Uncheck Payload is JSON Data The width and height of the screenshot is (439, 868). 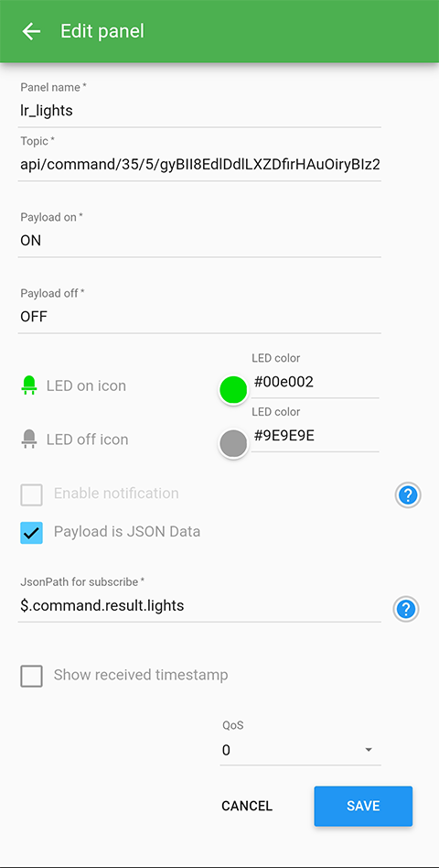tap(31, 533)
